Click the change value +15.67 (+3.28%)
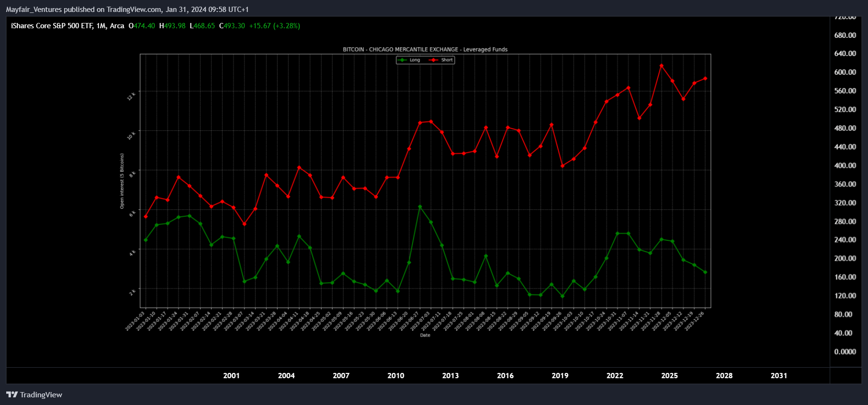Viewport: 868px width, 405px height. (x=275, y=26)
